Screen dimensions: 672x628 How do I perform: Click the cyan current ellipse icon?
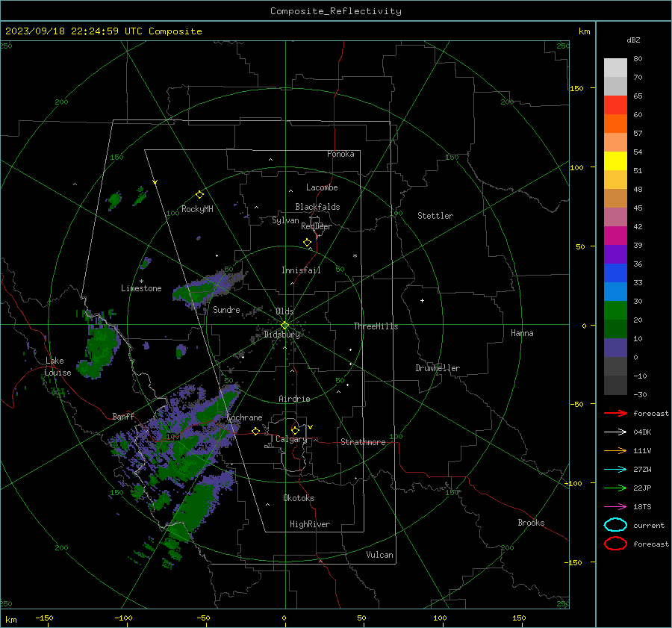pos(615,525)
